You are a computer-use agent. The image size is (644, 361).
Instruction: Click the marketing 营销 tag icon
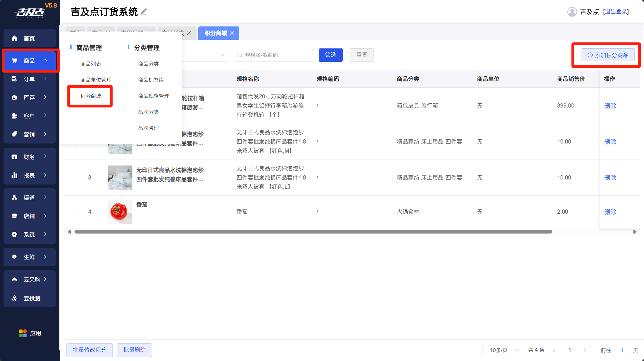[14, 134]
